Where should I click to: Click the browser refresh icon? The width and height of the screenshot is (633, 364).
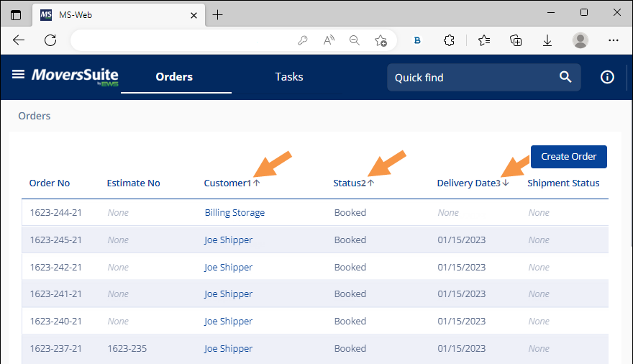tap(50, 40)
